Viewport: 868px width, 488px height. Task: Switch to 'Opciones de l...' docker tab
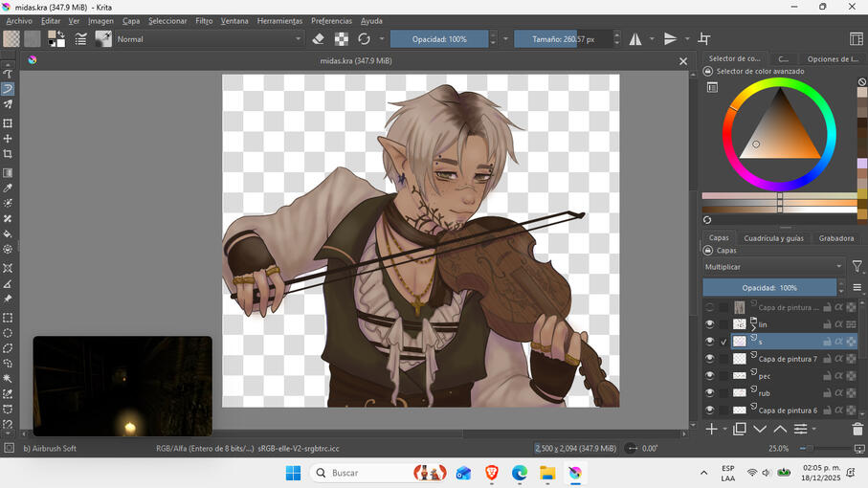833,58
